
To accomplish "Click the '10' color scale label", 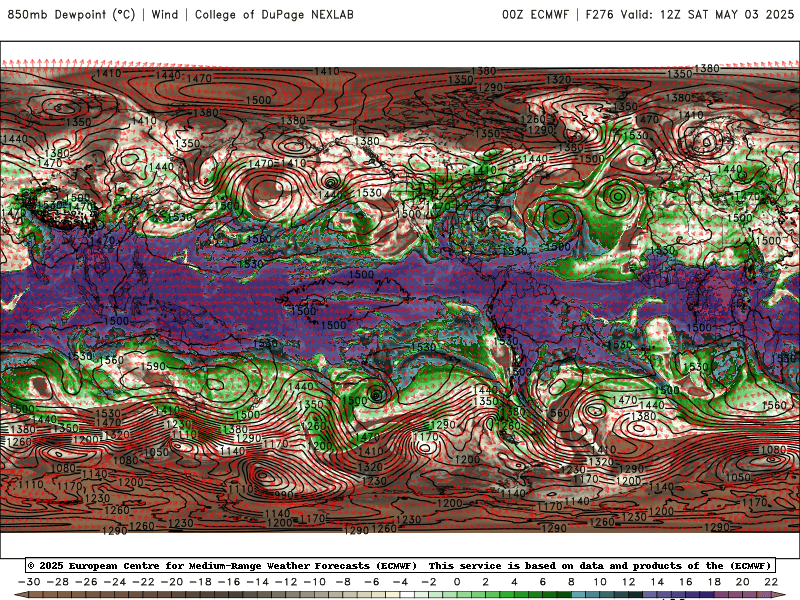I will (x=600, y=582).
